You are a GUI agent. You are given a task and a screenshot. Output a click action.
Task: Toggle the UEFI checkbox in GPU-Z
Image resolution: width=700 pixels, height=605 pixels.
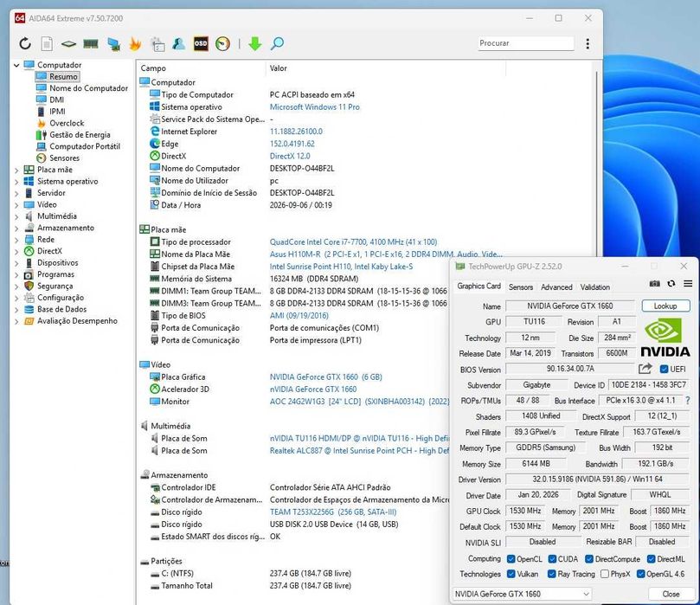pyautogui.click(x=664, y=370)
